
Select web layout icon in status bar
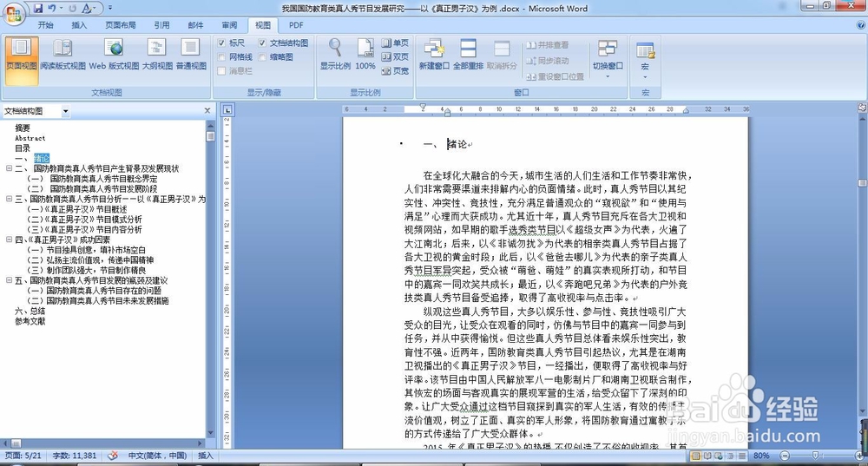coord(718,456)
